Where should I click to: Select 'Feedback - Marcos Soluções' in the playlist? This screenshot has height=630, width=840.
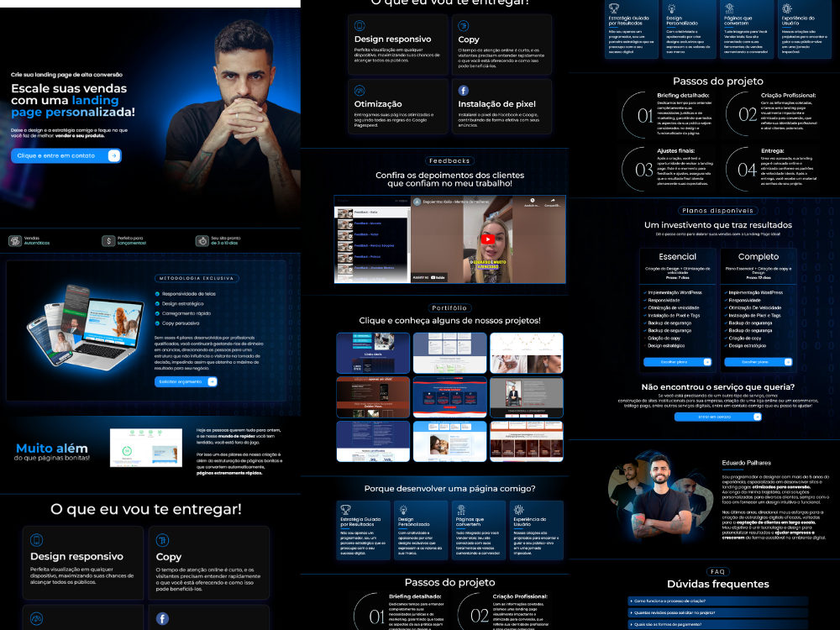pyautogui.click(x=372, y=246)
